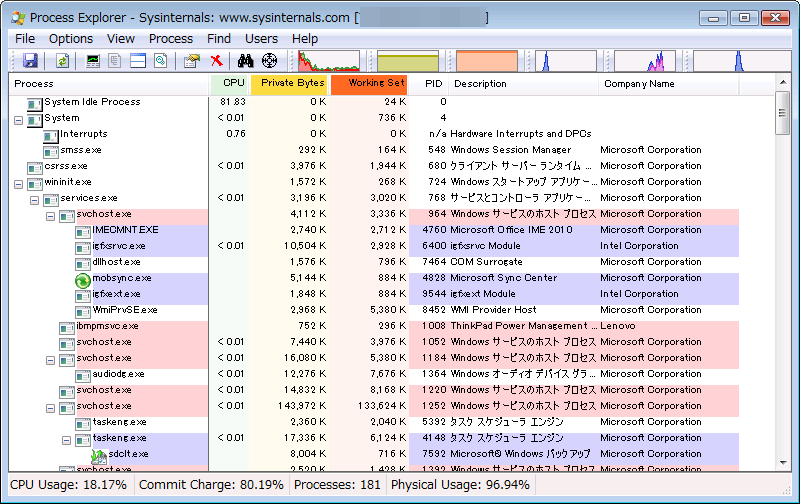Open the Properties toolbar icon

coord(192,61)
